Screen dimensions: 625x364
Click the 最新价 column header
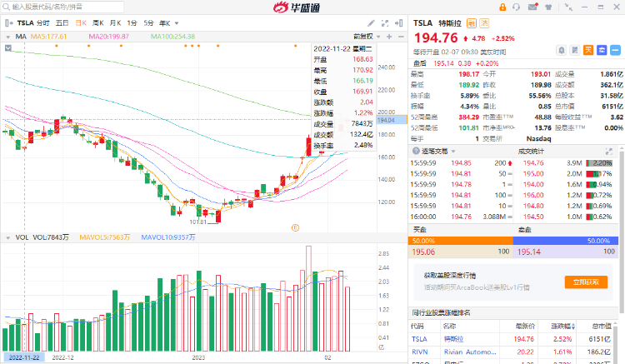click(524, 327)
